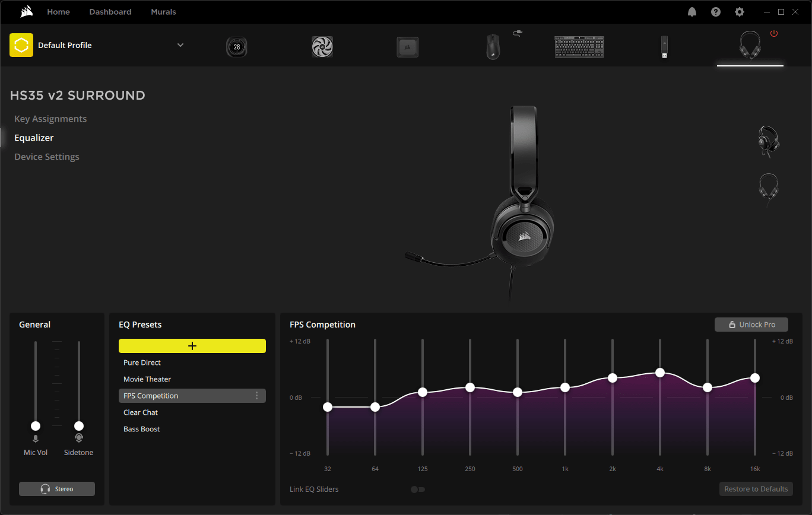
Task: Select the Equalizer section
Action: (x=34, y=138)
